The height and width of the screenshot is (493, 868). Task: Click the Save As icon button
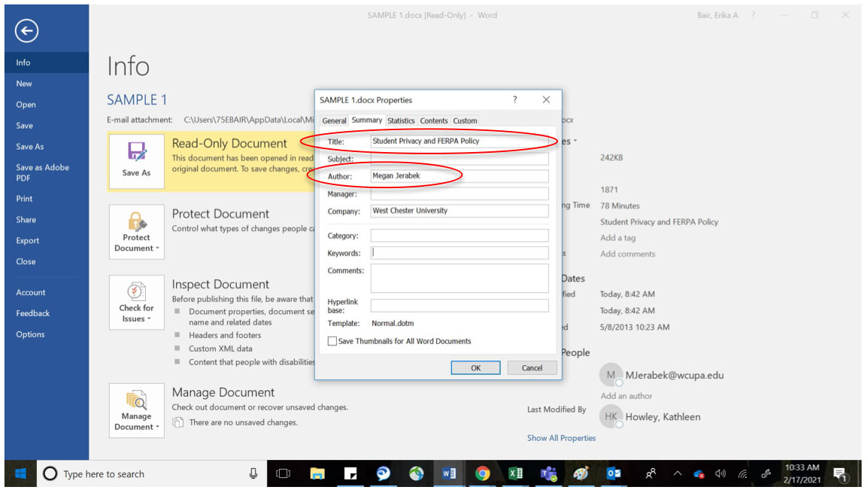[x=136, y=161]
